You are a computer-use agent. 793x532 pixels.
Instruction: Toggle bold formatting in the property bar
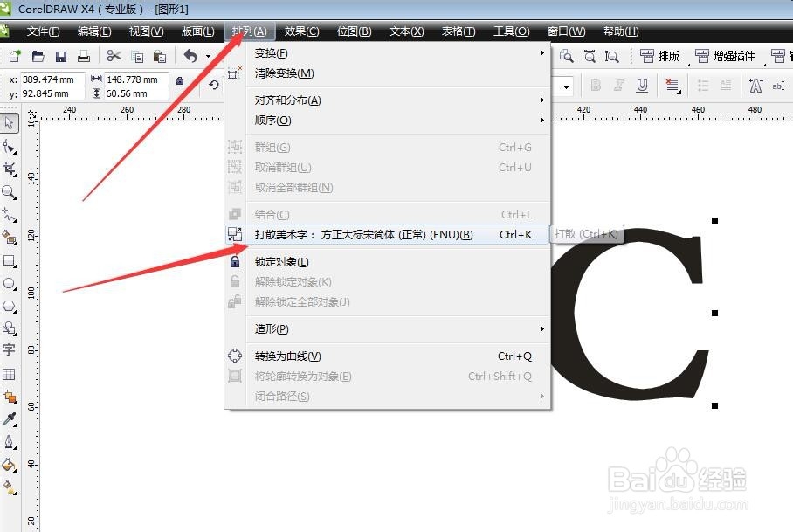(x=595, y=86)
